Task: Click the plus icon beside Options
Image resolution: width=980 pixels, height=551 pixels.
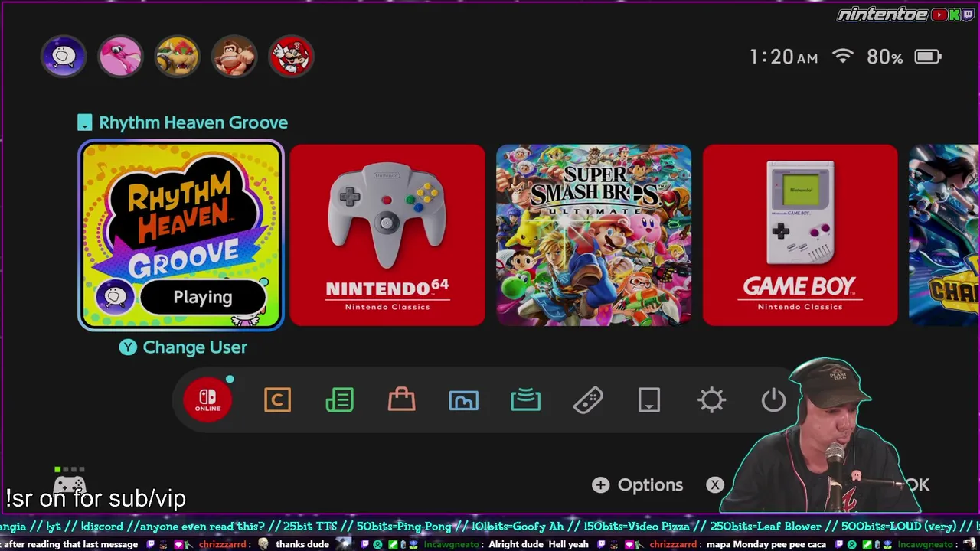Action: 600,485
